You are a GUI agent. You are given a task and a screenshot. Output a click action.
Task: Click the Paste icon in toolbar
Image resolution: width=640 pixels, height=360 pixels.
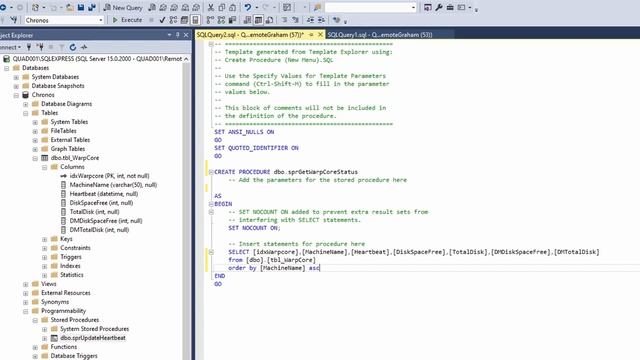[x=232, y=7]
